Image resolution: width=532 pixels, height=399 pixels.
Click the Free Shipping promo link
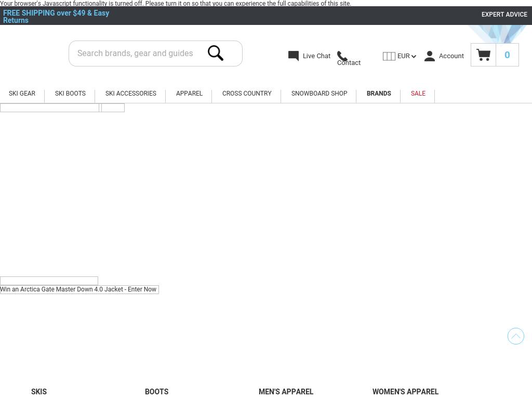pyautogui.click(x=56, y=17)
